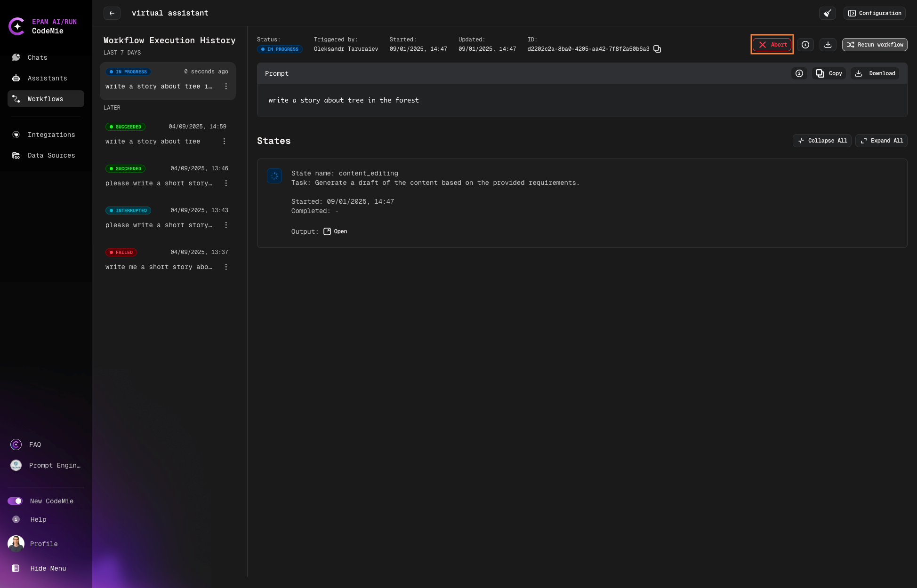Click the info icon in Prompt header

799,73
